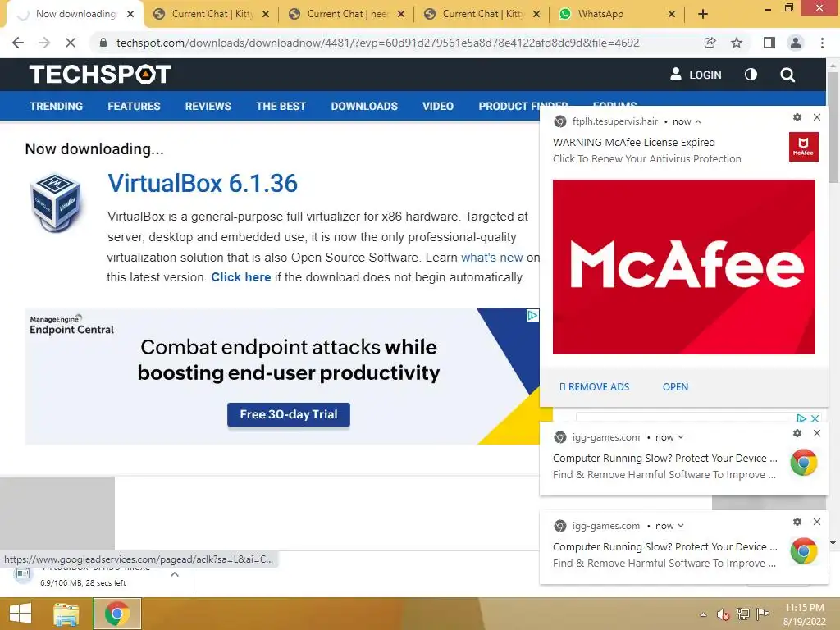Click the VirtualBox 6.1.36 title link

[x=203, y=184]
